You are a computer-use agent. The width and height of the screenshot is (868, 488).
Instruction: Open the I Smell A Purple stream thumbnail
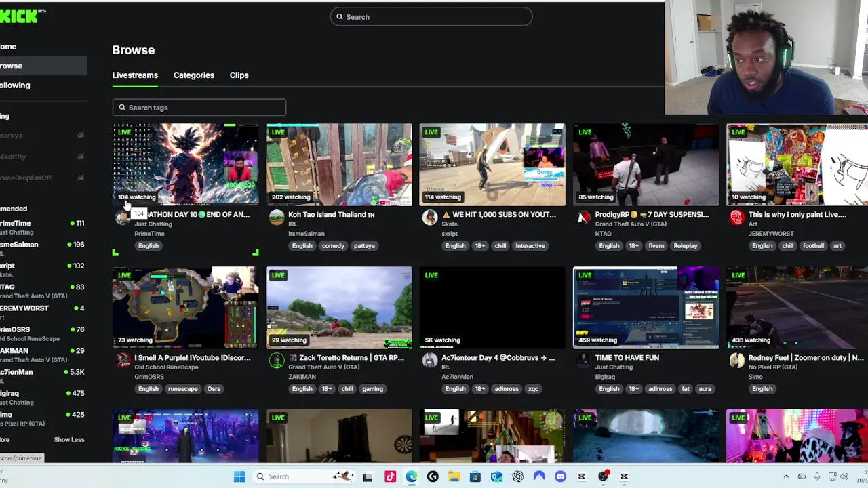point(185,307)
